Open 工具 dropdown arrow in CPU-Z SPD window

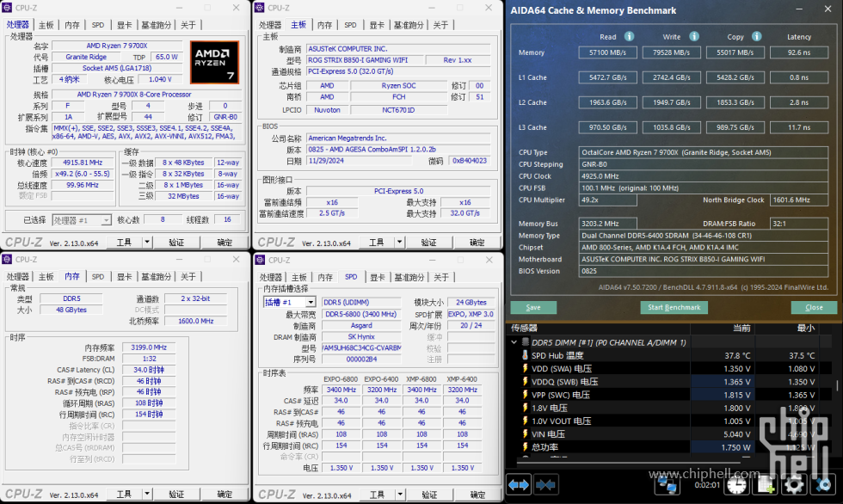click(400, 495)
